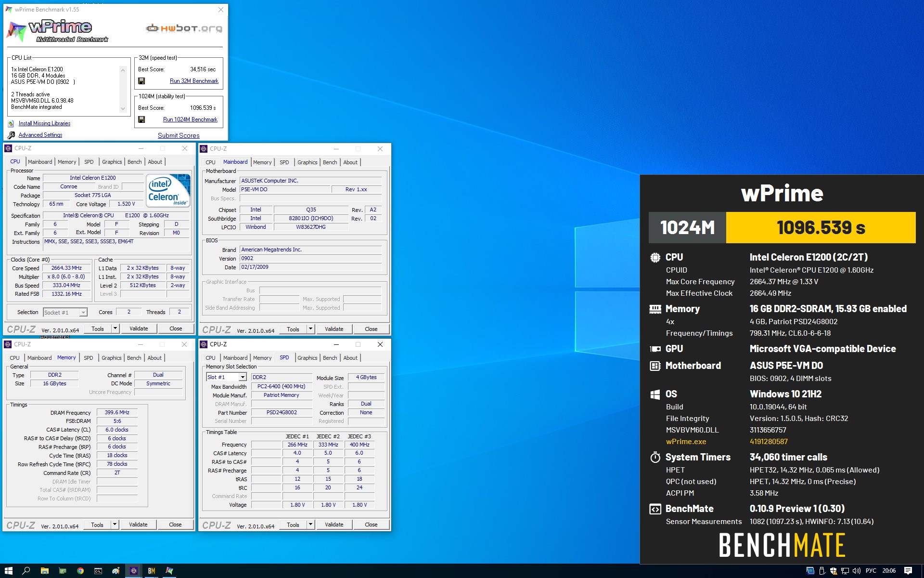Open Bench tab in CPU-Z CPU window
The height and width of the screenshot is (578, 924).
(x=135, y=162)
